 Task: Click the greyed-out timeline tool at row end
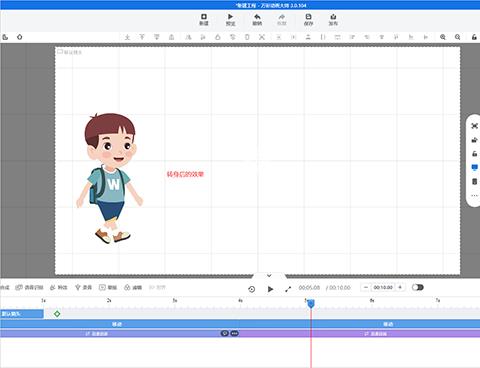(x=157, y=287)
